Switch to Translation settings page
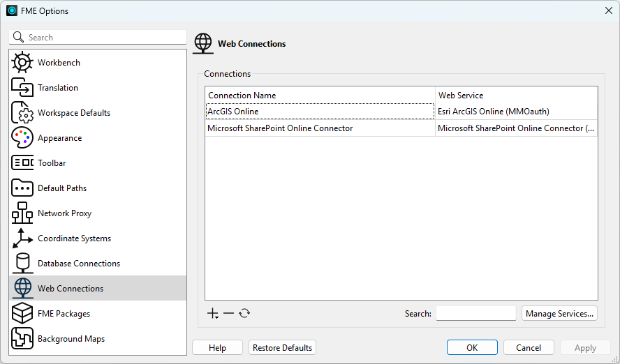The width and height of the screenshot is (620, 364). point(58,88)
